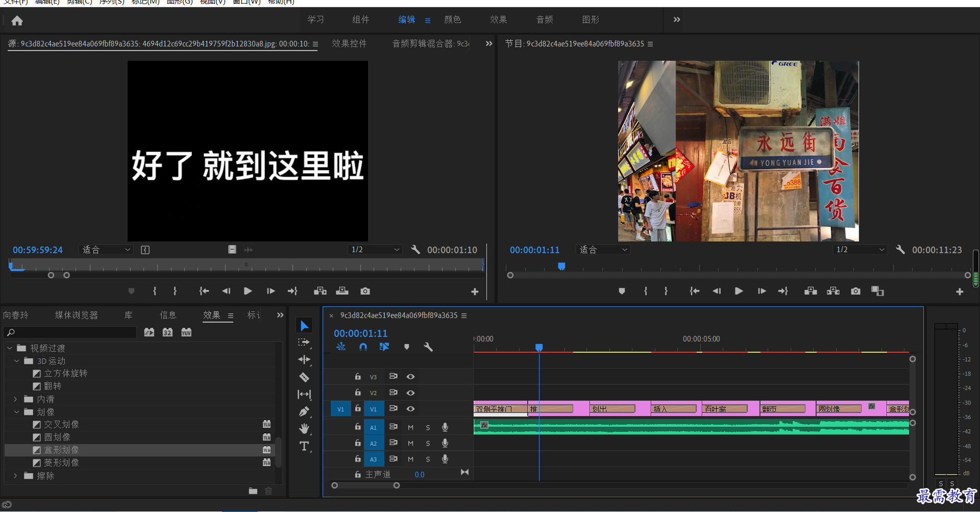
Task: Filter effects by YUV icon
Action: click(x=186, y=332)
